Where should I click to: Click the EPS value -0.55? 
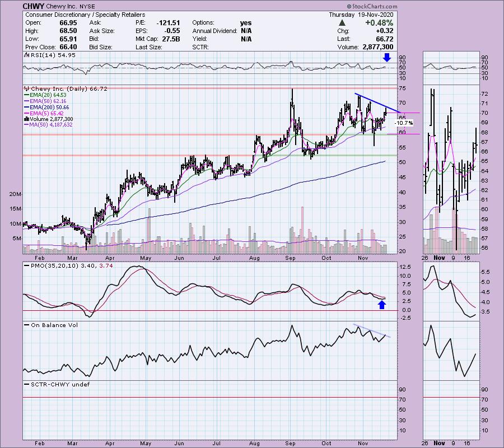172,31
